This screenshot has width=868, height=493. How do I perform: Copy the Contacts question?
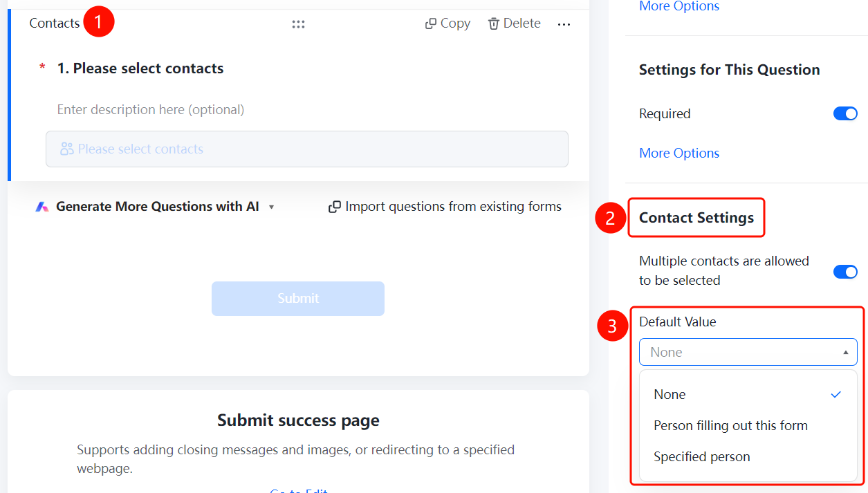(447, 24)
